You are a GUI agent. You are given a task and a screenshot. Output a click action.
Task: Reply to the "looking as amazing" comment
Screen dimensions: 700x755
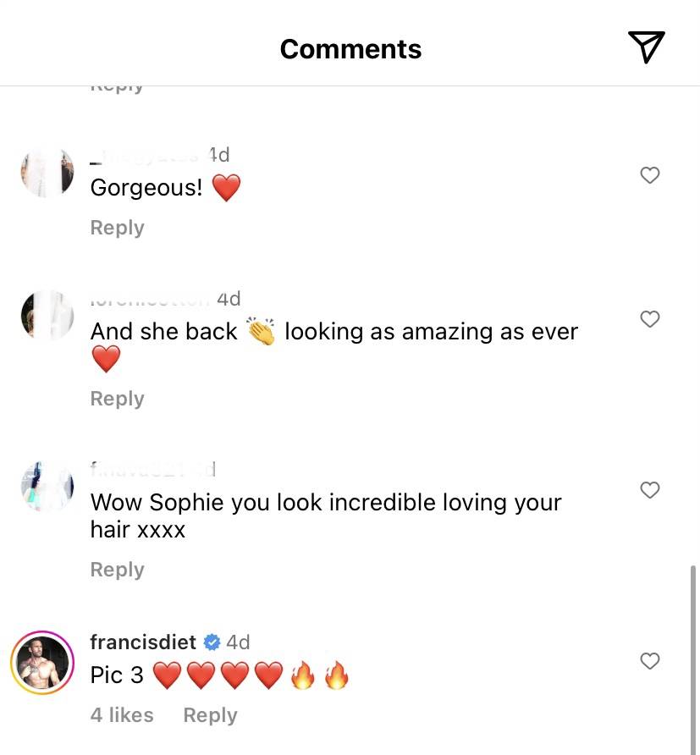[117, 399]
